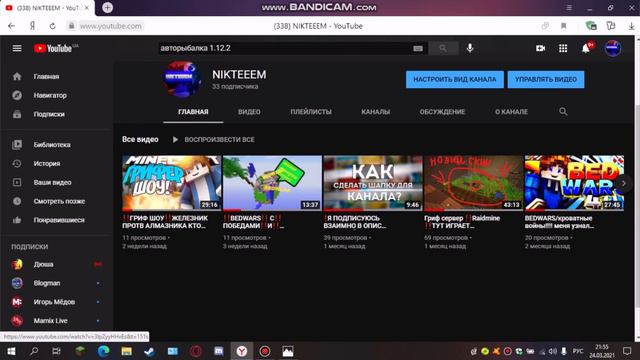
Task: Open browser menu lines icon in title bar
Action: pyautogui.click(x=569, y=8)
